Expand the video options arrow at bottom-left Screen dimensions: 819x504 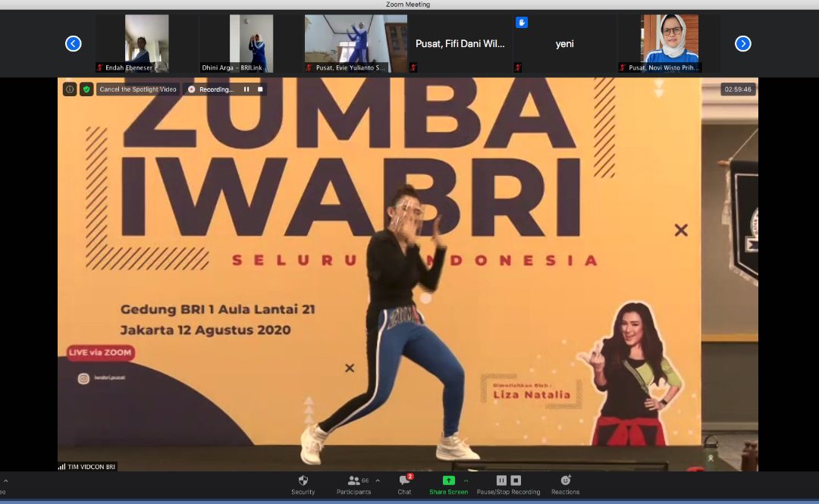tap(6, 481)
